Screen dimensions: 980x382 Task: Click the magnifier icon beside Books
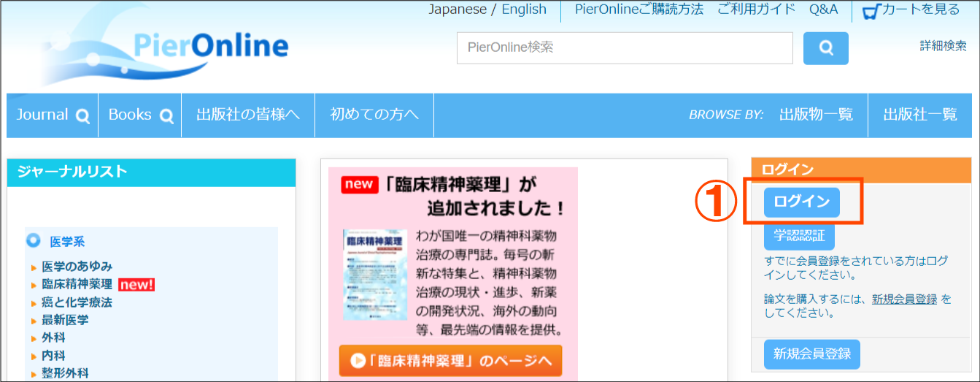click(166, 115)
